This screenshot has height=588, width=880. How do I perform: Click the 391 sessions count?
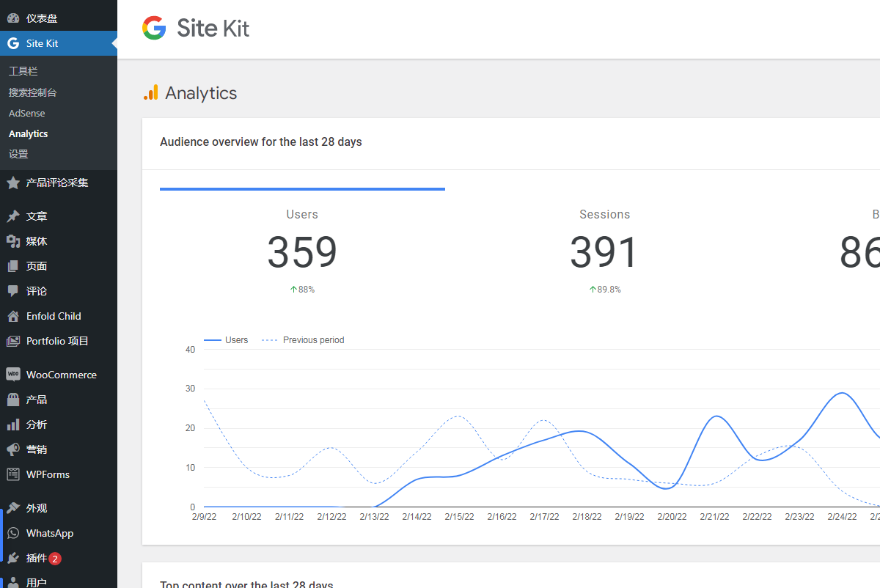click(604, 252)
